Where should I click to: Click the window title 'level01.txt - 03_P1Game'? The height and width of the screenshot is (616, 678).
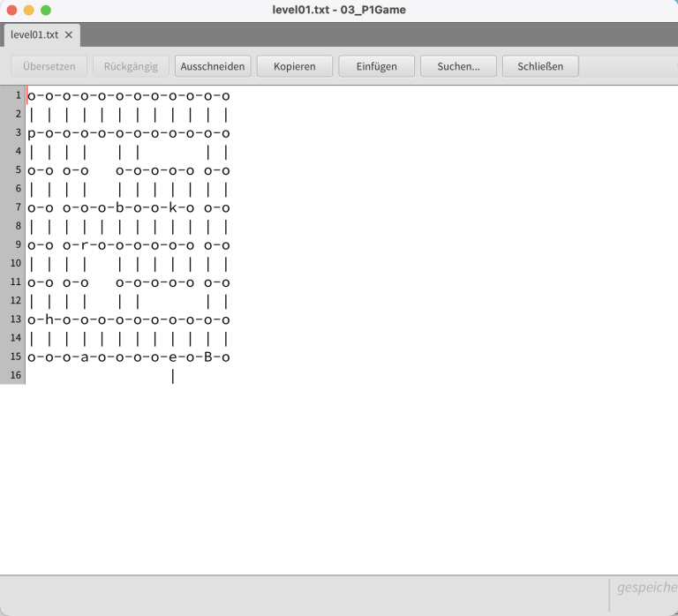click(339, 10)
